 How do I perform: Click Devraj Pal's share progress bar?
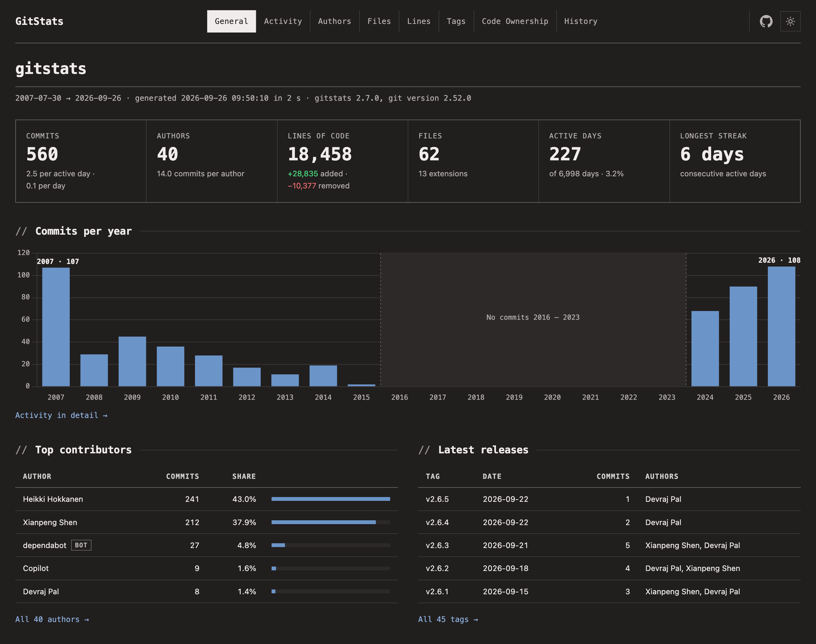click(x=331, y=591)
